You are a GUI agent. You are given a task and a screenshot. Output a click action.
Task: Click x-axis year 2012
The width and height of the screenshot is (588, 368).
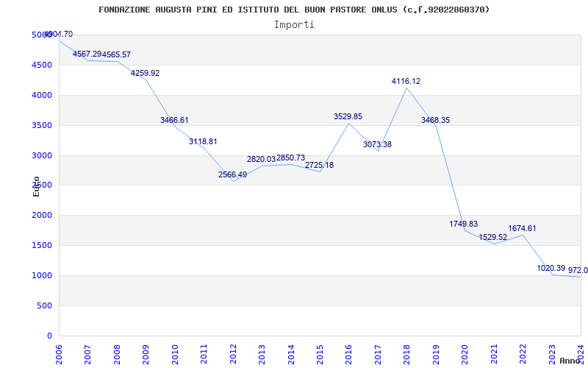tap(233, 355)
